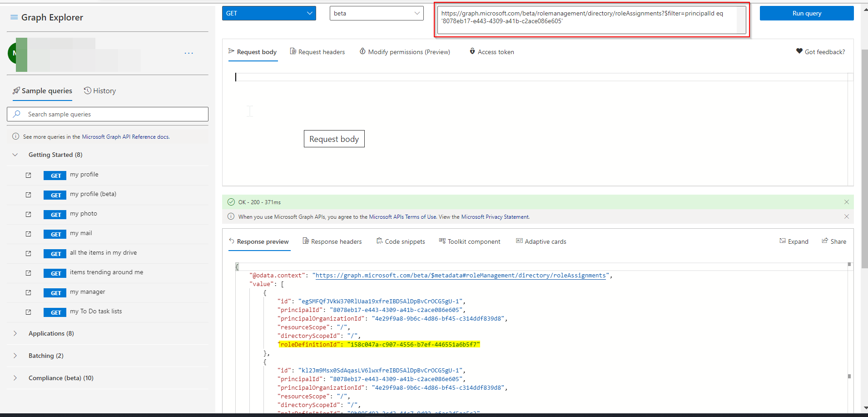868x417 pixels.
Task: Open the Response headers tab
Action: pyautogui.click(x=332, y=241)
